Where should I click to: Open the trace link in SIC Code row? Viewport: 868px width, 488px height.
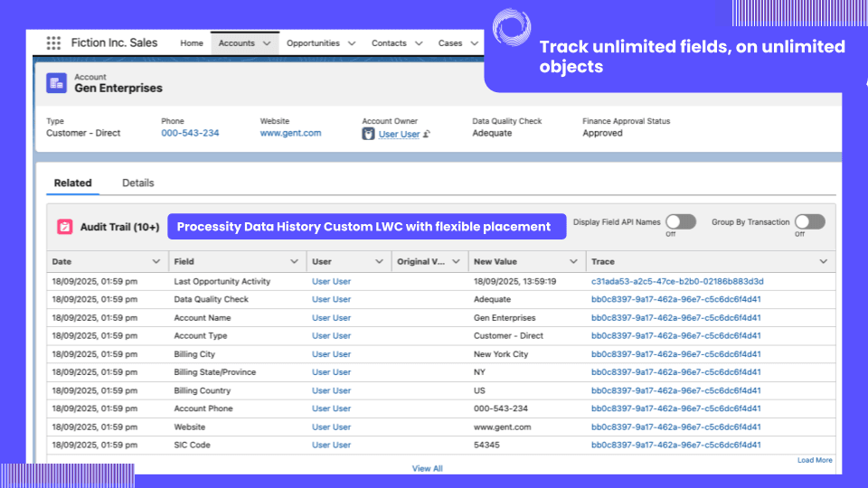[676, 445]
